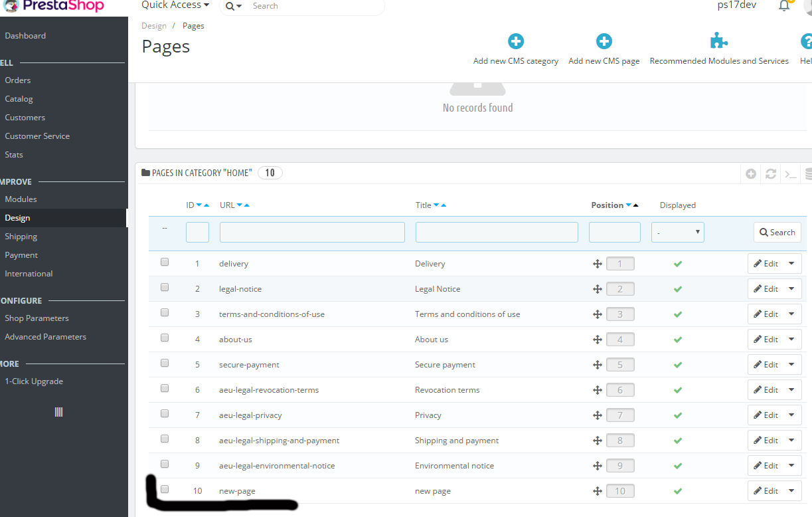Image resolution: width=812 pixels, height=517 pixels.
Task: Open the Displayed filter dropdown
Action: [x=678, y=233]
